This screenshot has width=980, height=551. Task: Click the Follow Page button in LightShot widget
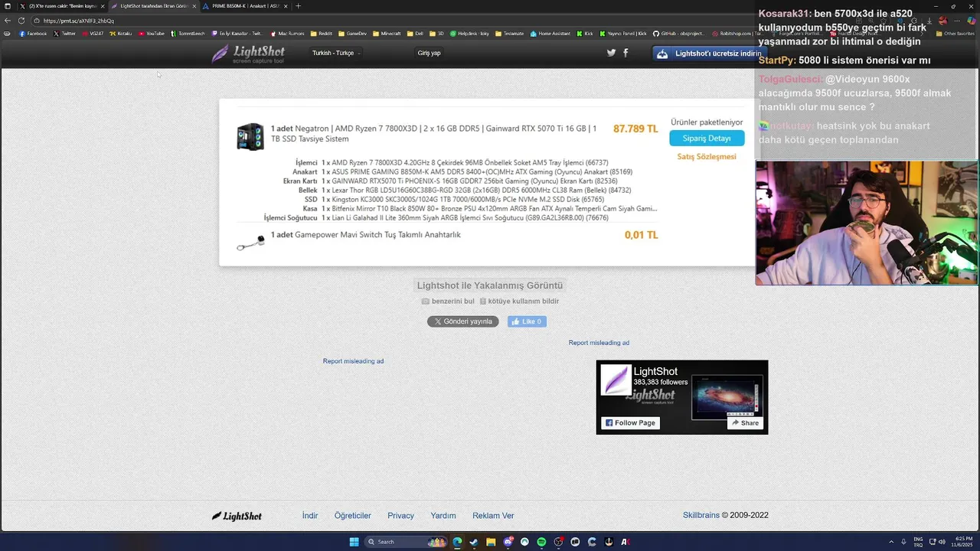pos(630,422)
